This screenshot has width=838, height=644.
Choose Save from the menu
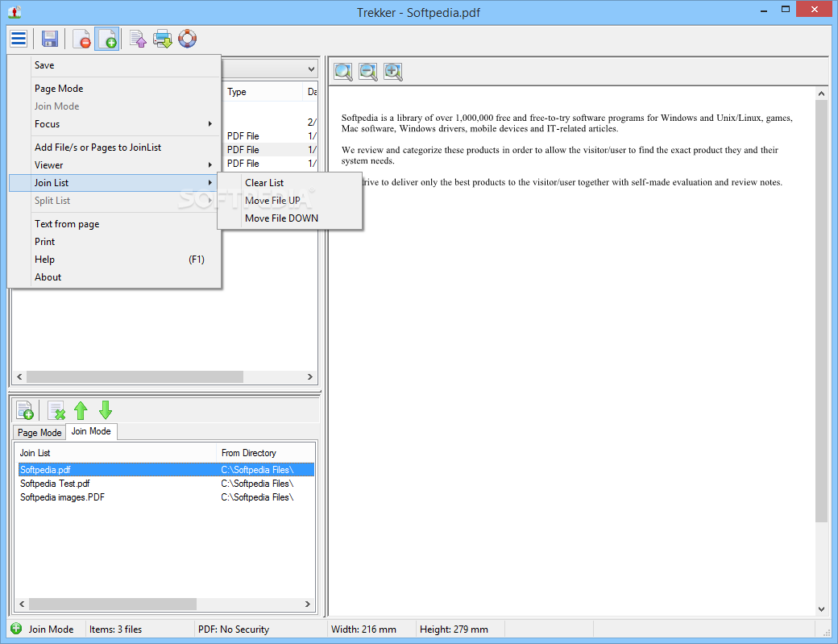[x=114, y=65]
